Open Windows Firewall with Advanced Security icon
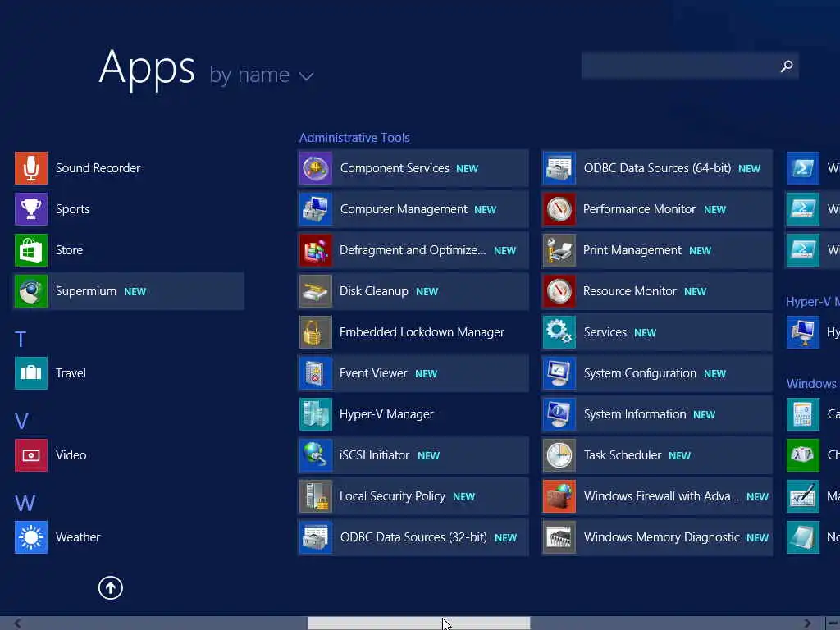The width and height of the screenshot is (840, 630). pos(559,496)
